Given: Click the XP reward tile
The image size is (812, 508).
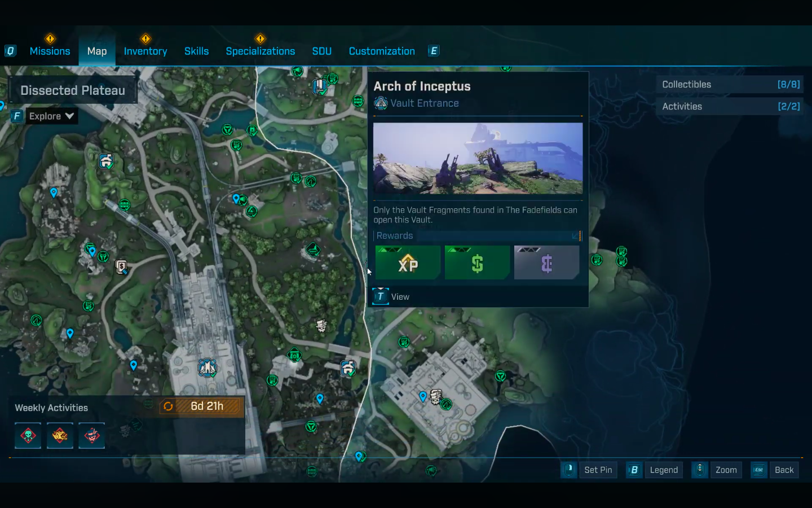Looking at the screenshot, I should pos(408,262).
